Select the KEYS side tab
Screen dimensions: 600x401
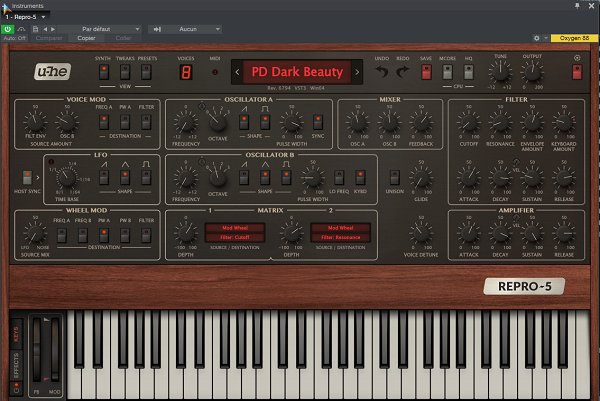[x=16, y=334]
